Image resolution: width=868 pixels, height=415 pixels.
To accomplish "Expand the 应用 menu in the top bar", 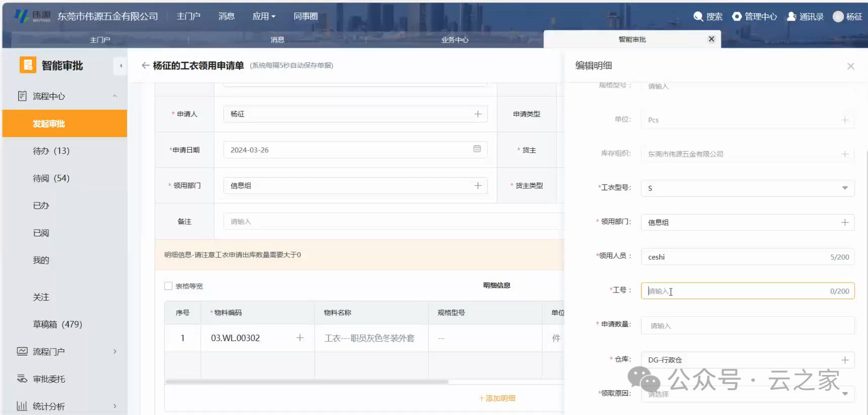I will click(x=264, y=16).
